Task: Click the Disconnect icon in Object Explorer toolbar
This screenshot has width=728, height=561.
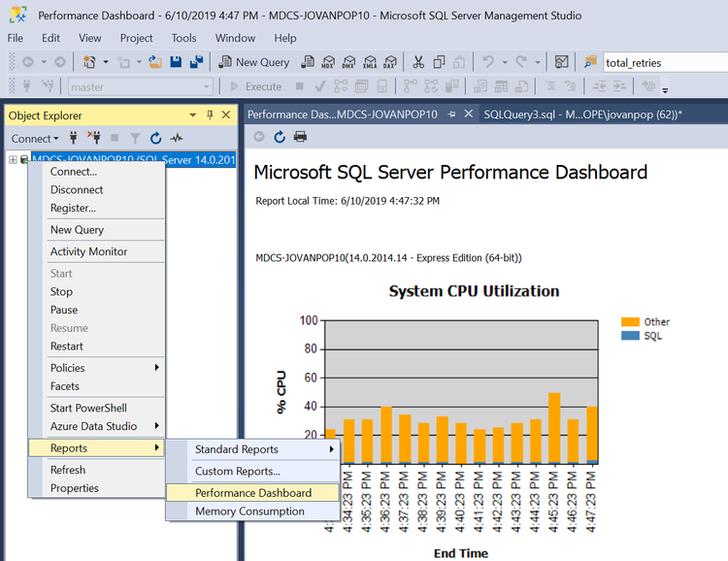Action: tap(94, 139)
